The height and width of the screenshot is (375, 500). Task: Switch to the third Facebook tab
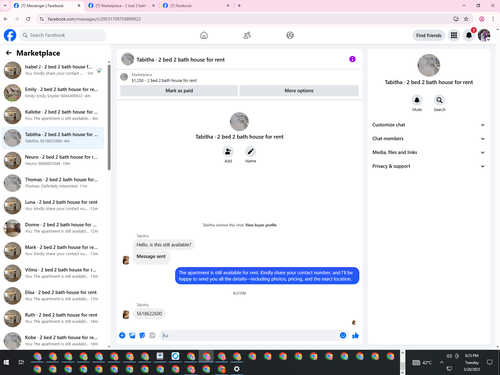197,6
